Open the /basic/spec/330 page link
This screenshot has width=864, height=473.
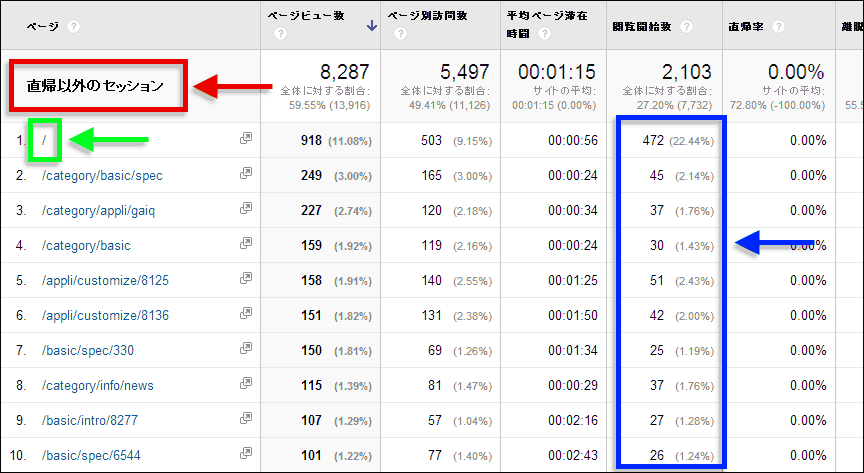pos(89,350)
